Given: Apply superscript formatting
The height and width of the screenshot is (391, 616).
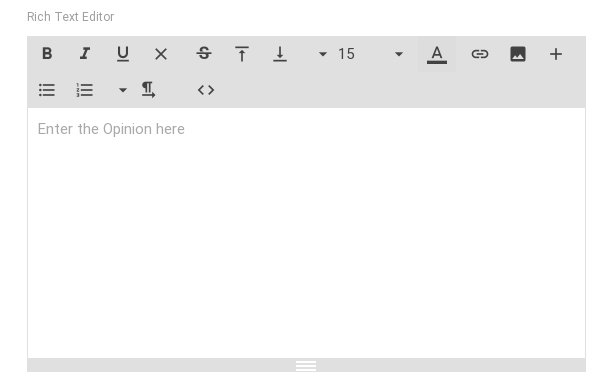Looking at the screenshot, I should tap(242, 54).
